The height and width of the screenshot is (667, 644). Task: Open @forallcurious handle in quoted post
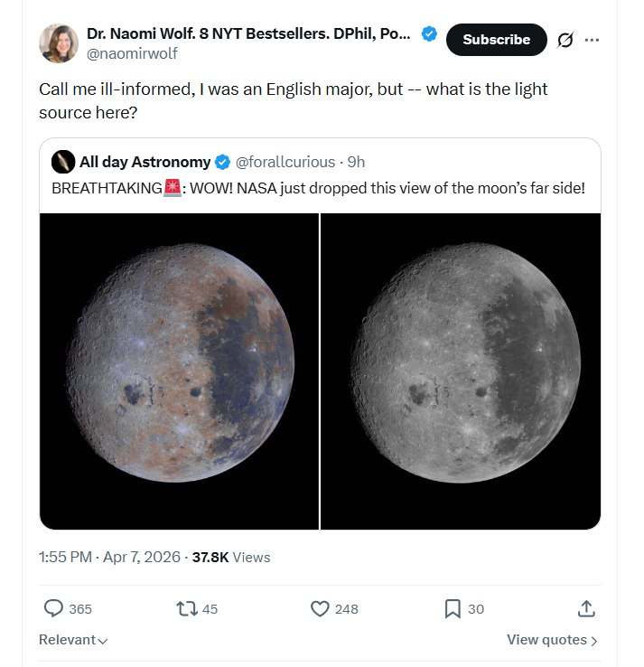tap(285, 163)
